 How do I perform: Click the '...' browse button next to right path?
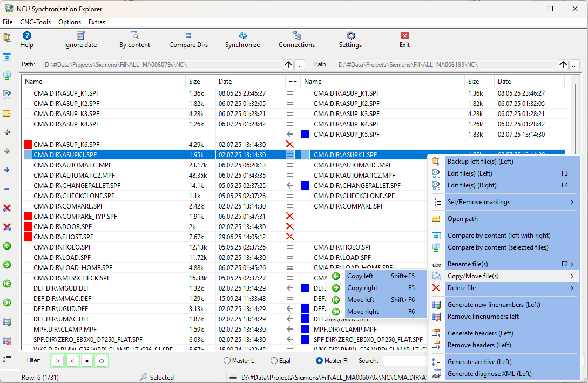coord(573,64)
